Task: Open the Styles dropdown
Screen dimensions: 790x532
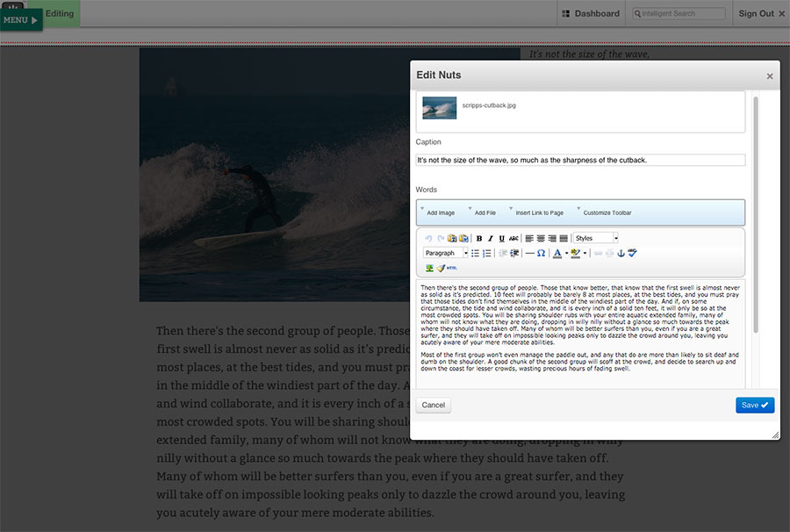Action: click(x=596, y=238)
